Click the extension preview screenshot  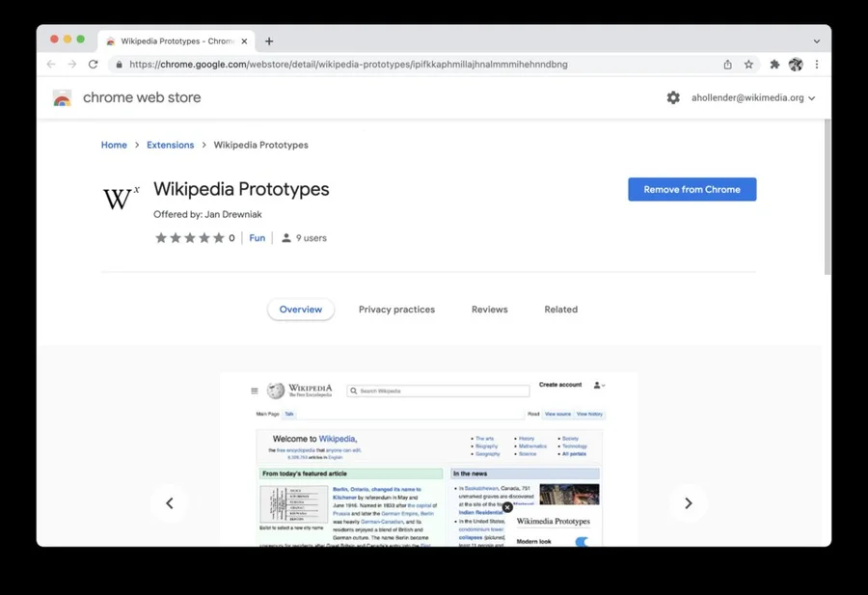pos(429,459)
